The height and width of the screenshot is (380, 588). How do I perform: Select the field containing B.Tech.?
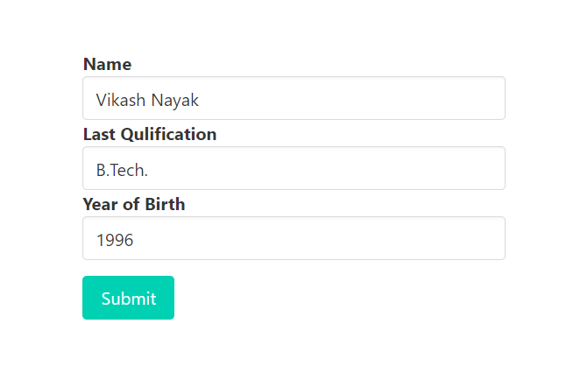(294, 168)
